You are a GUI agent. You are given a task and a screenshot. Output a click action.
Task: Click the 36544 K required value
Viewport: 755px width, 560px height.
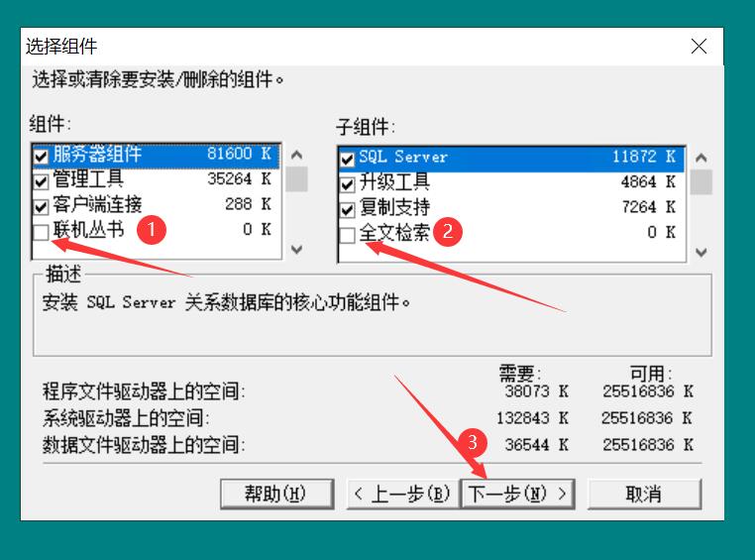pyautogui.click(x=536, y=444)
